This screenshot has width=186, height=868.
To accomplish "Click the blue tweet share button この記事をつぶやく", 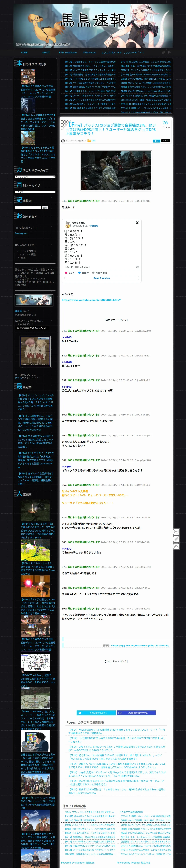I will tap(96, 713).
